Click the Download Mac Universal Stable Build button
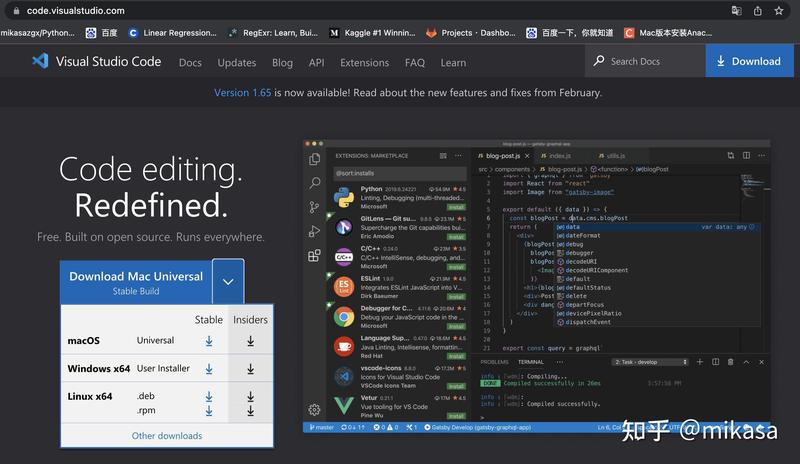The image size is (800, 464). pos(136,282)
